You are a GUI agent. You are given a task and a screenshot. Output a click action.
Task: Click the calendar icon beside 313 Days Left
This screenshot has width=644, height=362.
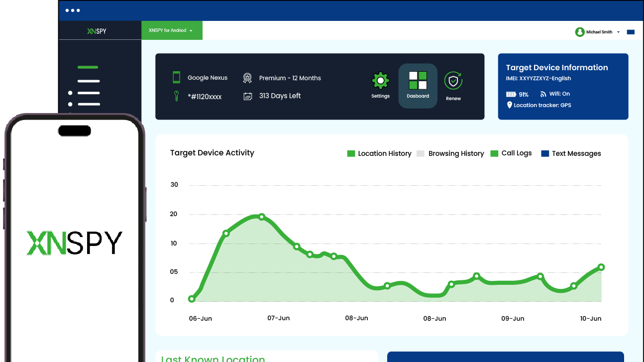(247, 96)
